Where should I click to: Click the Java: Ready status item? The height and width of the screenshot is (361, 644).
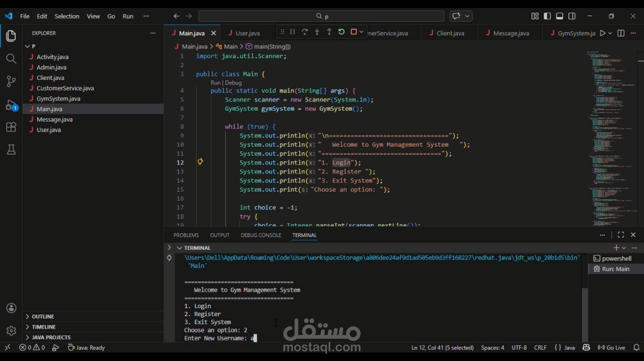pyautogui.click(x=87, y=347)
